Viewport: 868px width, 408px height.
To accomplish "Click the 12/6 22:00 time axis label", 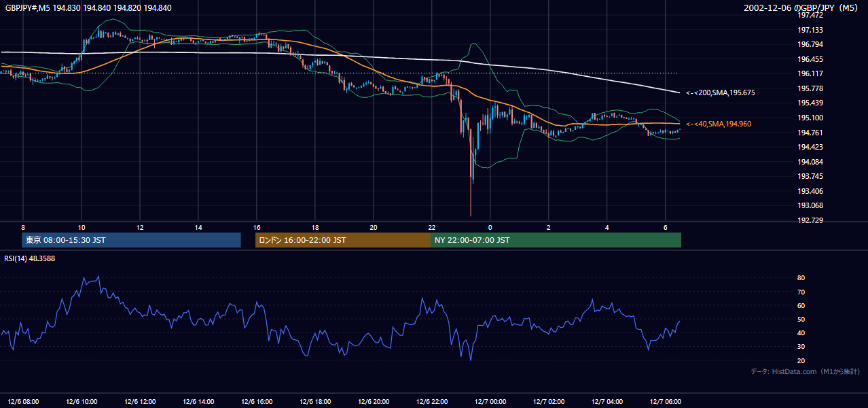I will pyautogui.click(x=432, y=401).
